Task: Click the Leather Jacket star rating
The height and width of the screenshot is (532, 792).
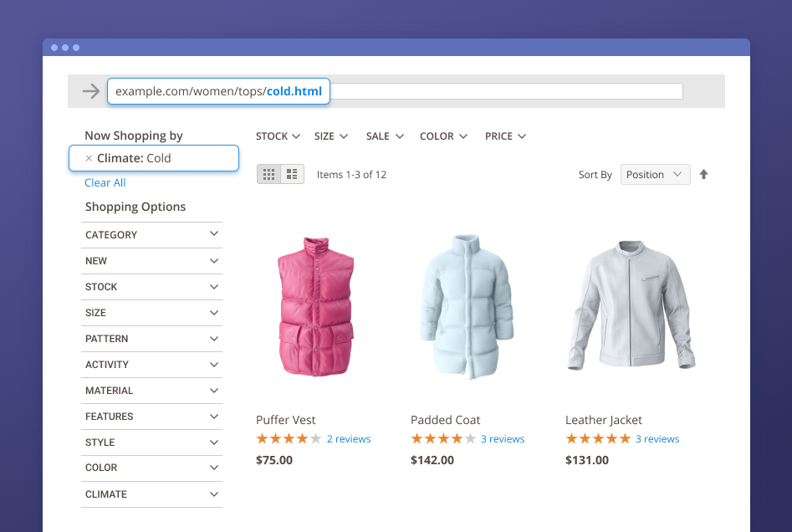Action: (597, 439)
